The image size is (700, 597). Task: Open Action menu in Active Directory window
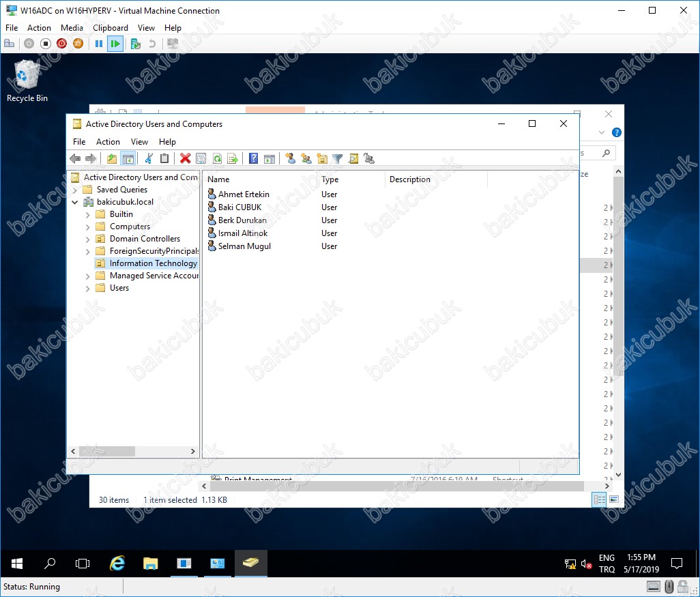[108, 141]
